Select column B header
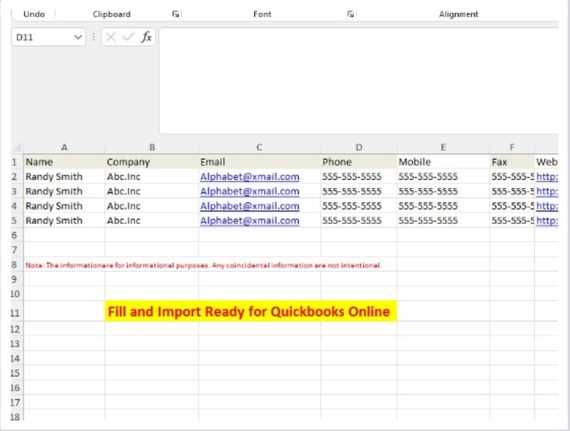 tap(152, 148)
